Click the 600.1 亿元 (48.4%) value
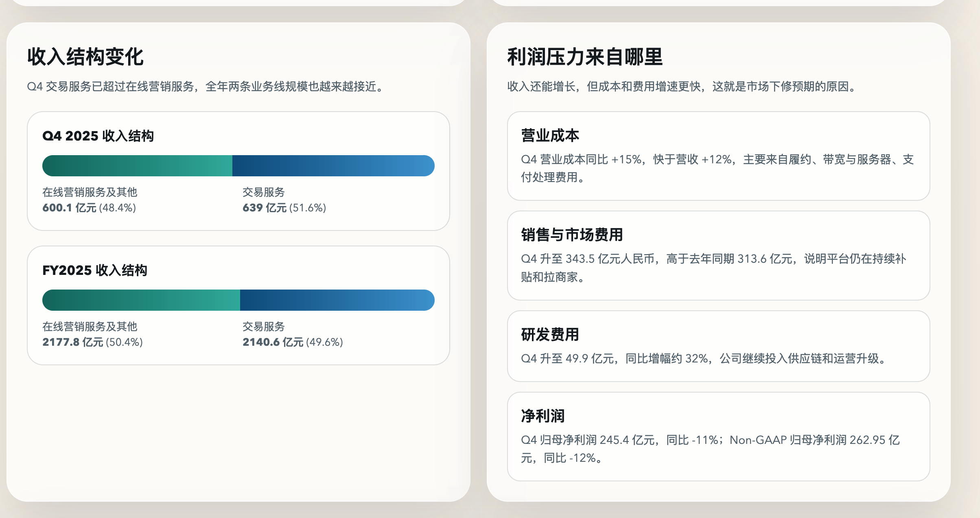980x518 pixels. (x=89, y=208)
